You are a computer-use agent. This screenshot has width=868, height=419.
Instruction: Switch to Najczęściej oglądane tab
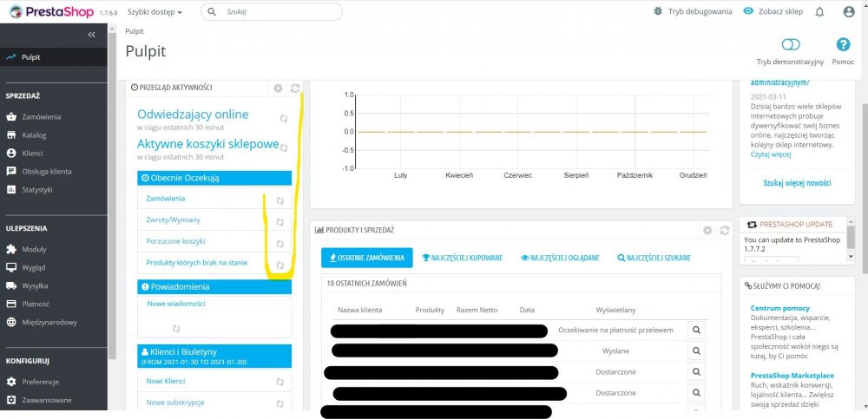[560, 258]
